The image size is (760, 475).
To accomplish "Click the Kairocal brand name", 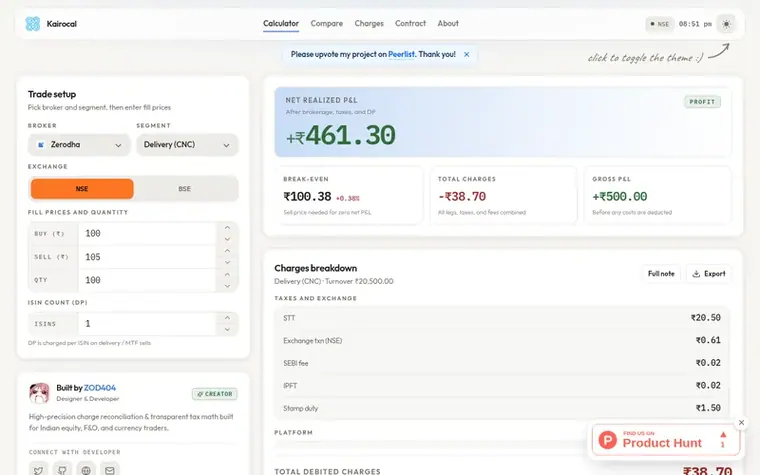I will [x=62, y=24].
